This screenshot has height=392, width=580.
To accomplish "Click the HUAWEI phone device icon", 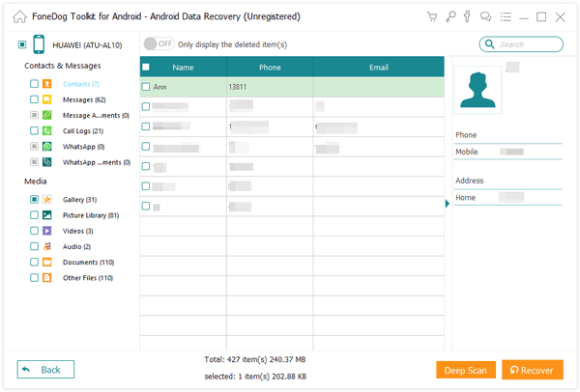I will point(39,44).
